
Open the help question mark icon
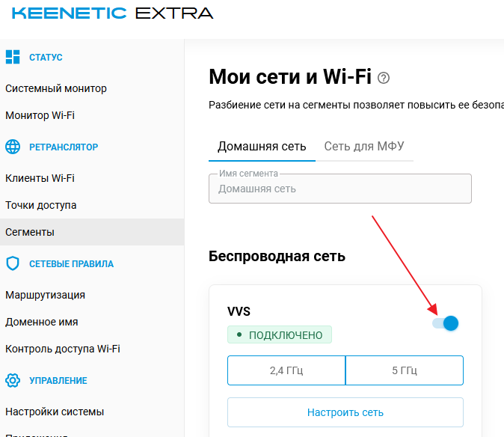384,78
